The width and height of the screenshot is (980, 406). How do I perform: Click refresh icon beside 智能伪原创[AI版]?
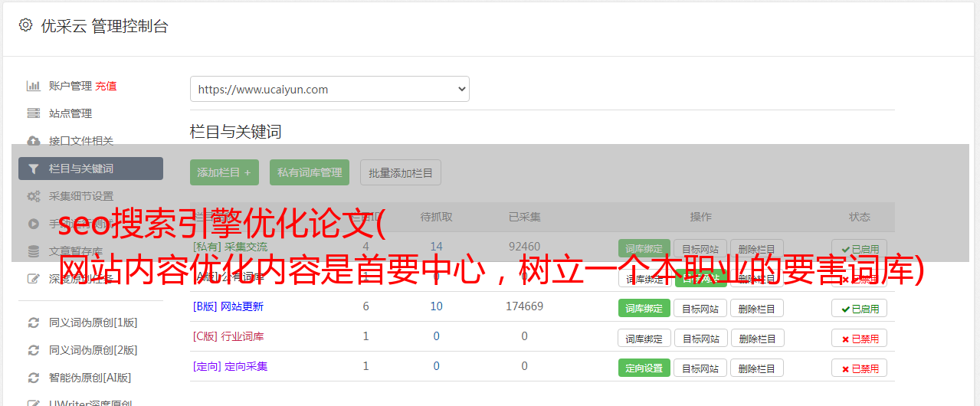coord(33,378)
